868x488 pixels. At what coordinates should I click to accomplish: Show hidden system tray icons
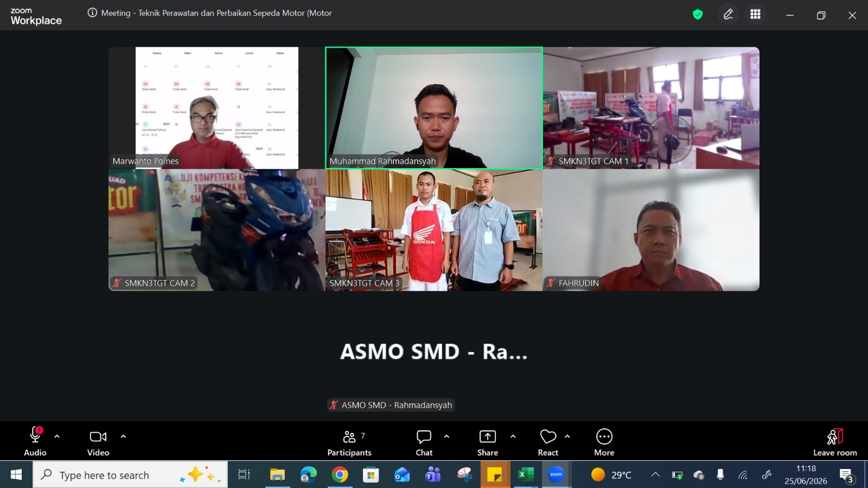pyautogui.click(x=655, y=475)
